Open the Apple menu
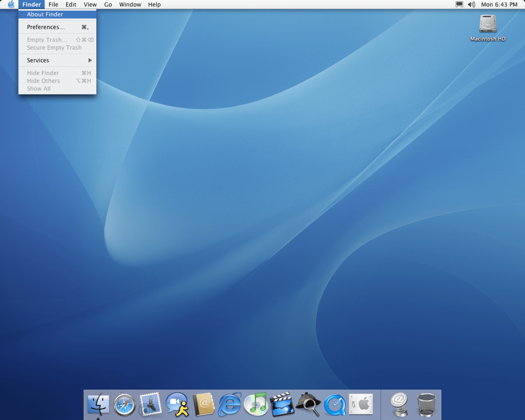Screen dimensions: 525x420 point(11,4)
